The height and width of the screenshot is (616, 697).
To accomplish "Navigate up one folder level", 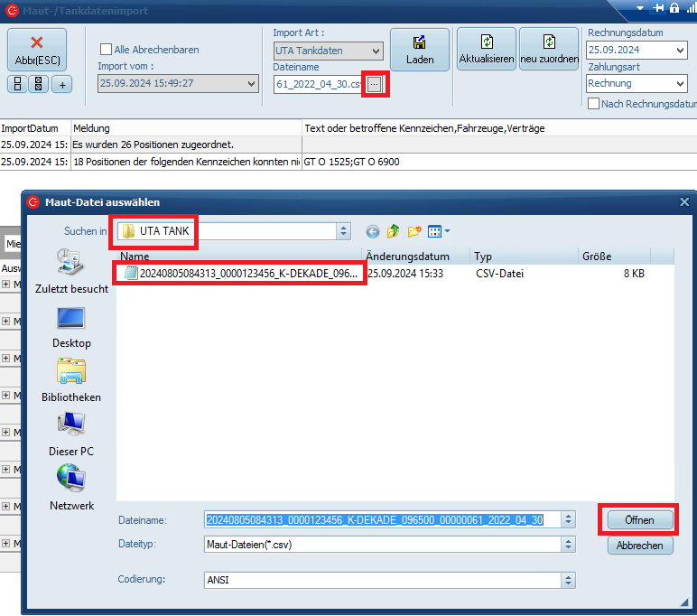I will [394, 231].
